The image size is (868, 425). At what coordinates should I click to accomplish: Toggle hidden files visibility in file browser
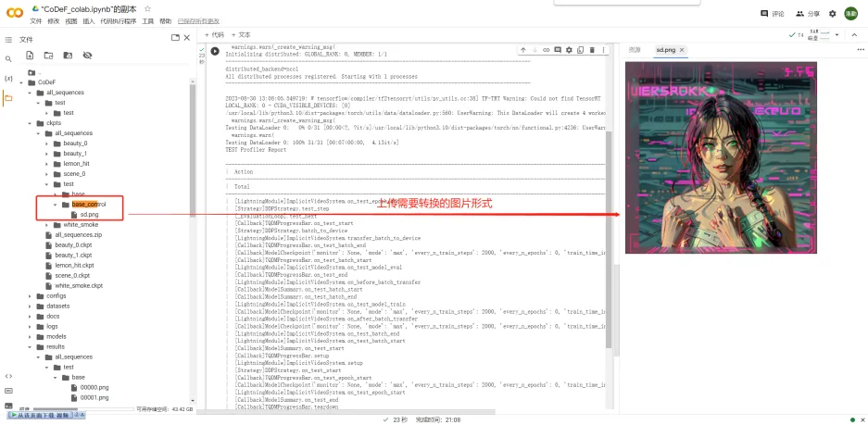coord(87,56)
